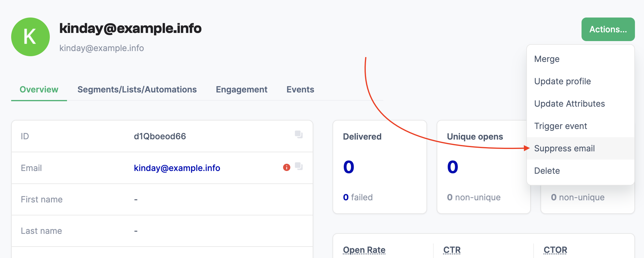Open the kinday@example.info email link

point(177,168)
